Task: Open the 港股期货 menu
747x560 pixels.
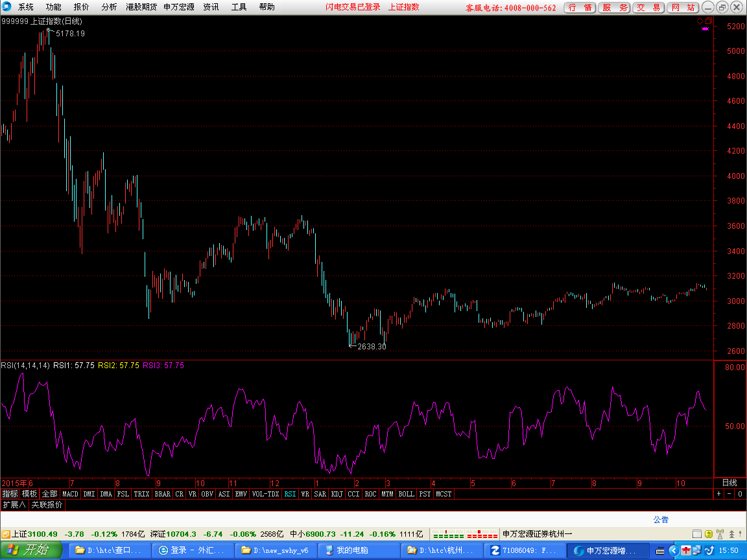Action: coord(141,7)
